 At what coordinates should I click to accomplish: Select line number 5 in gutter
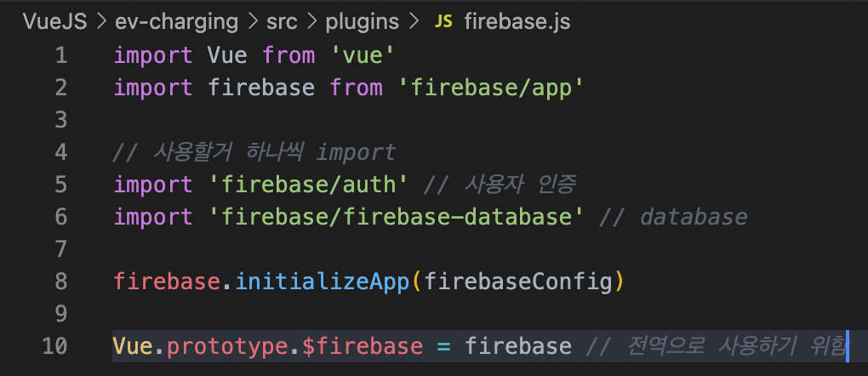61,185
